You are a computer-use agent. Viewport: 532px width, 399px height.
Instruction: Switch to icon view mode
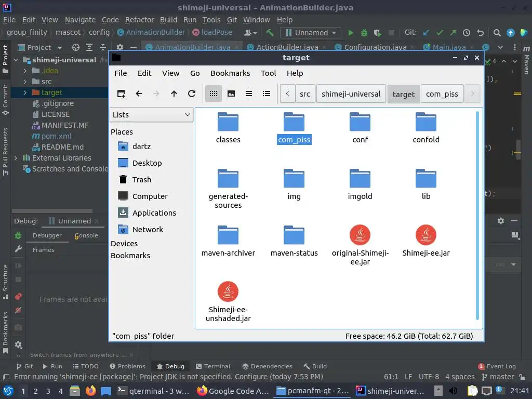[x=214, y=94]
